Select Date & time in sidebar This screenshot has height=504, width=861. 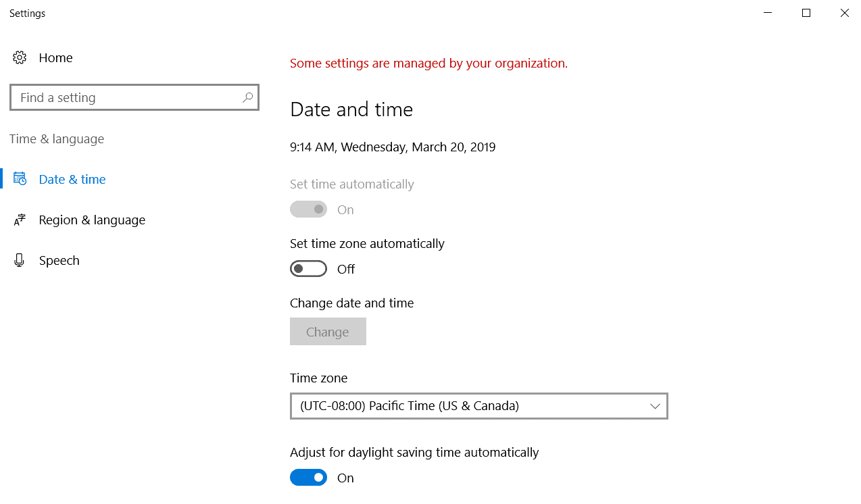point(72,179)
